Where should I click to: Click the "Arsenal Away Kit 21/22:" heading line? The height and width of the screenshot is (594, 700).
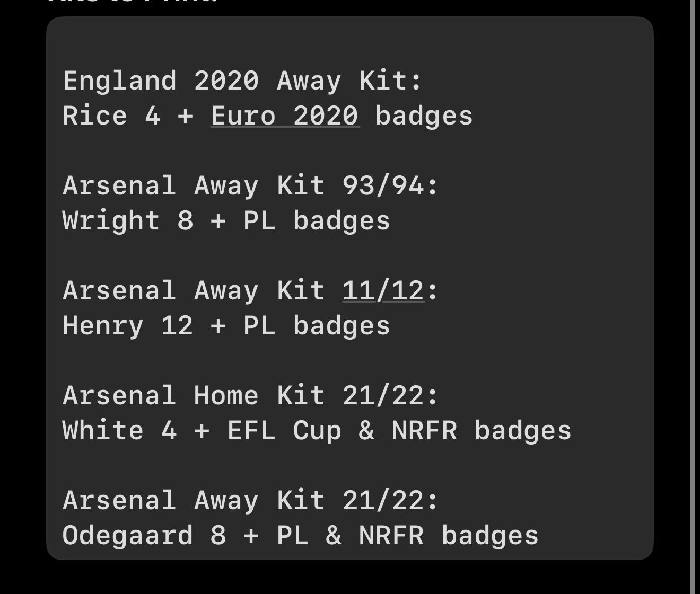pos(250,500)
